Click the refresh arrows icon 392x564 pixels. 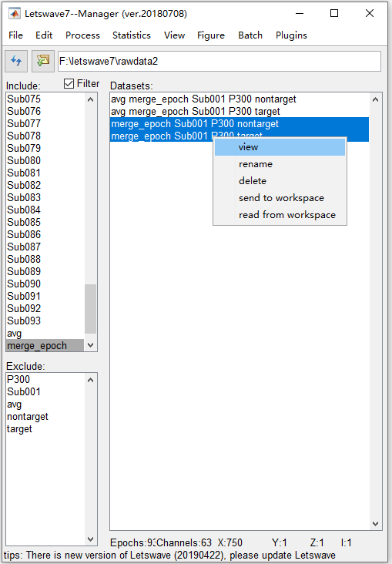coord(16,61)
